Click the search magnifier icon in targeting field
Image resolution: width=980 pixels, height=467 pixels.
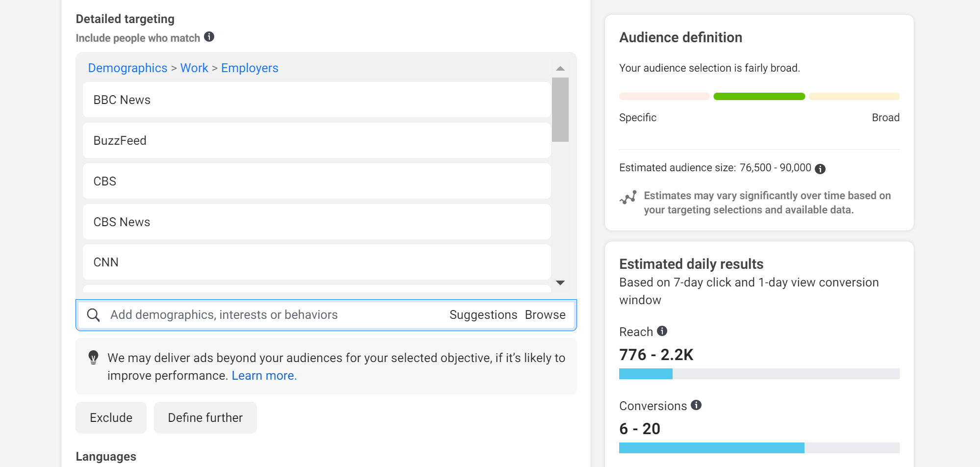click(x=93, y=315)
